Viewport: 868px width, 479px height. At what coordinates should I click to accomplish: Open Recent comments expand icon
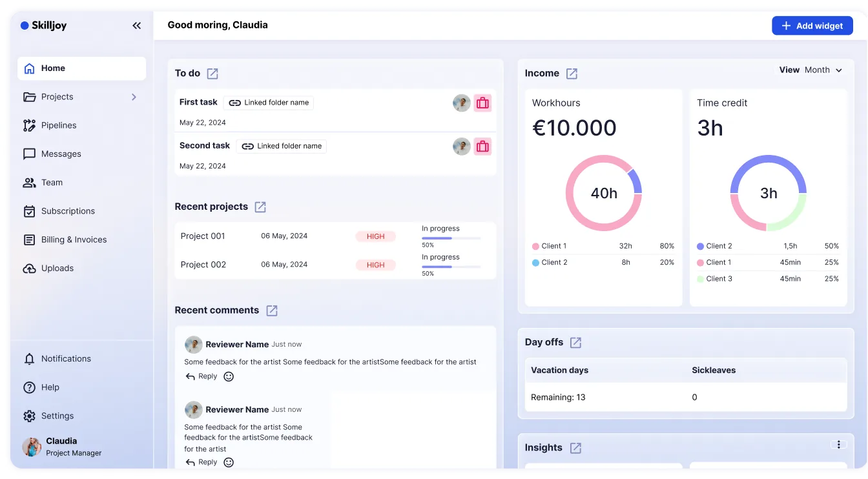click(272, 311)
